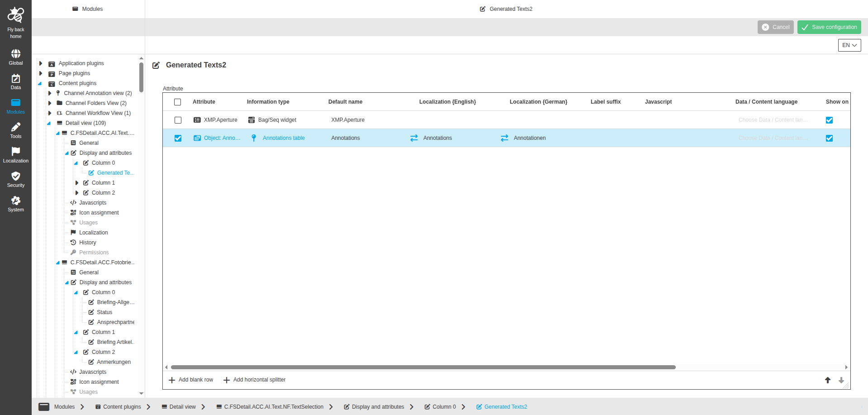Uncheck the Object: Anno... row checkbox

[178, 138]
